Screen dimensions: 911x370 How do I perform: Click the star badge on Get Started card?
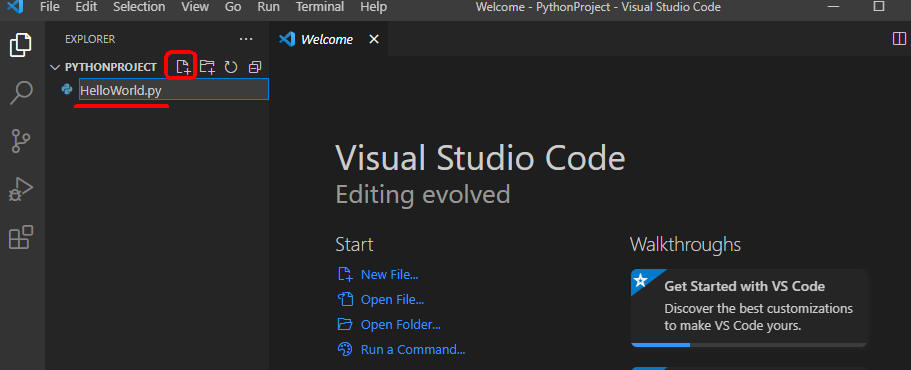[x=640, y=281]
